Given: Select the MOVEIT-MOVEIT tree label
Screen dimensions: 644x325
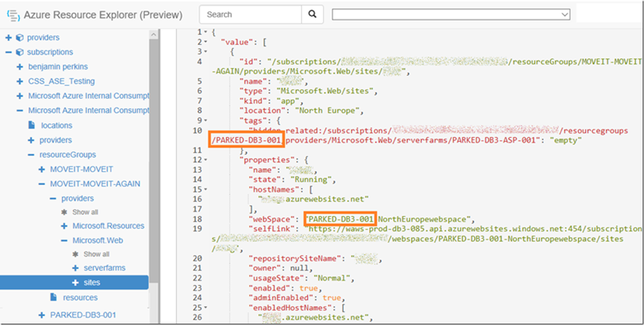Looking at the screenshot, I should (81, 169).
